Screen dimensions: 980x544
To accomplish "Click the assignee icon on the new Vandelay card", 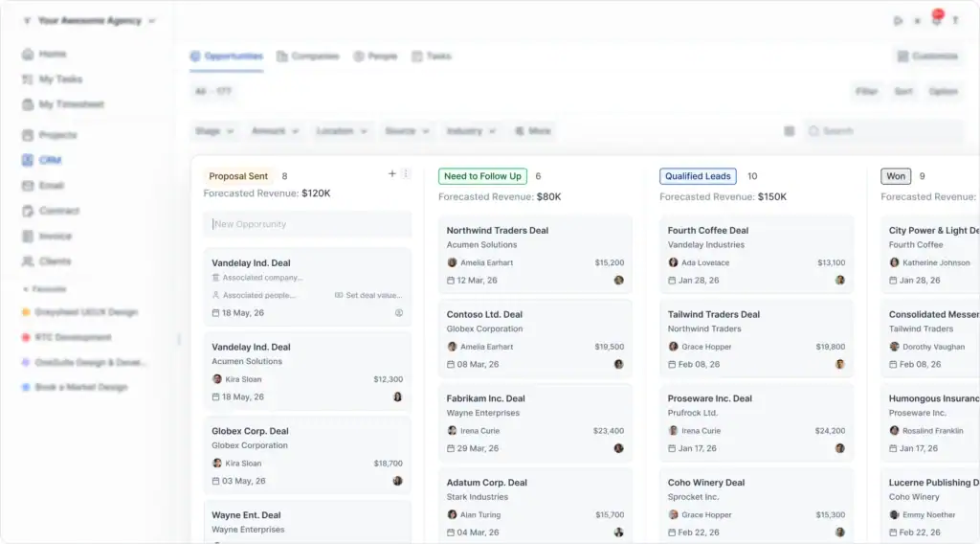I will coord(399,312).
